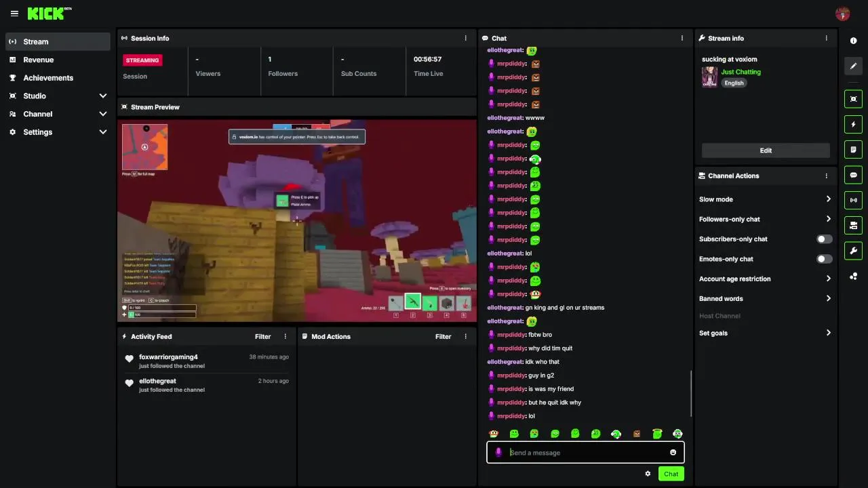Open Account age restriction arrow
This screenshot has width=868, height=488.
[828, 279]
